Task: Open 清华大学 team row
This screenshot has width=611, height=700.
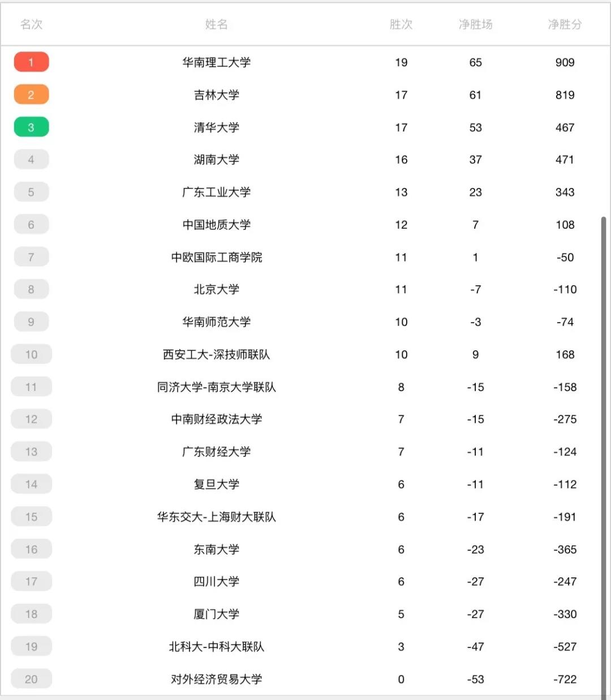Action: pyautogui.click(x=305, y=127)
